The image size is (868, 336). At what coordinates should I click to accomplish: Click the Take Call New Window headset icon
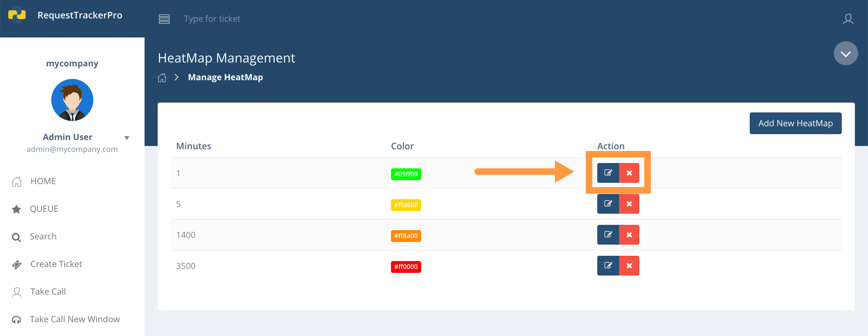16,320
